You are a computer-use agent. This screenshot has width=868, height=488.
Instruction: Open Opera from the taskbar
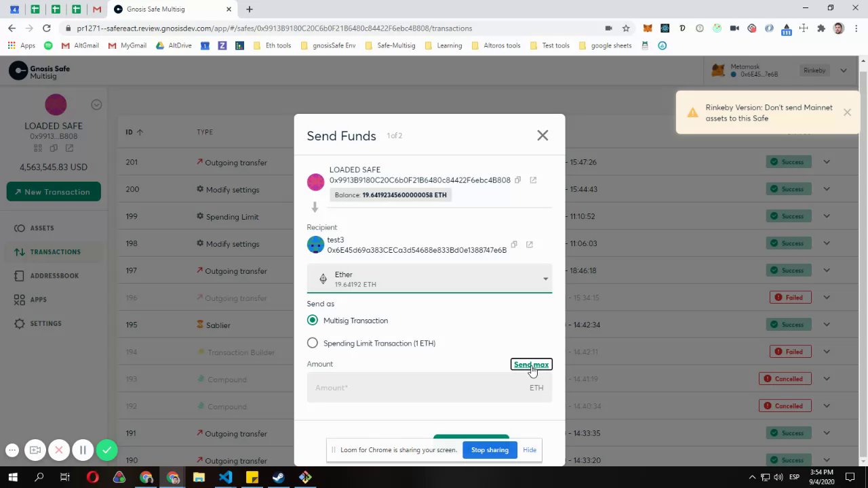coord(93,477)
